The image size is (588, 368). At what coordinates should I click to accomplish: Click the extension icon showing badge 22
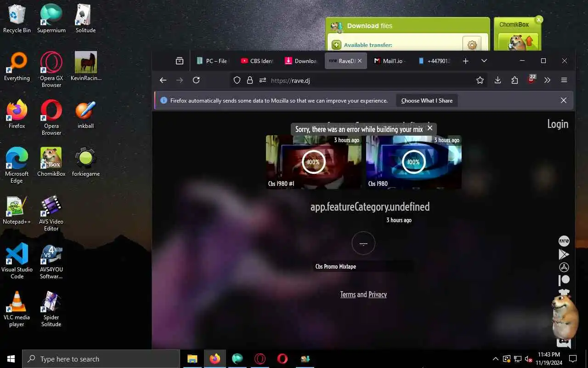pyautogui.click(x=531, y=79)
